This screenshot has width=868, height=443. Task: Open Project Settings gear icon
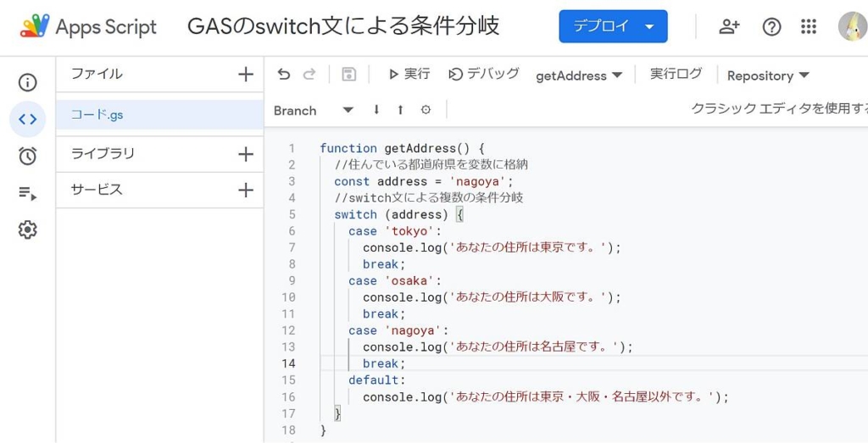tap(28, 230)
